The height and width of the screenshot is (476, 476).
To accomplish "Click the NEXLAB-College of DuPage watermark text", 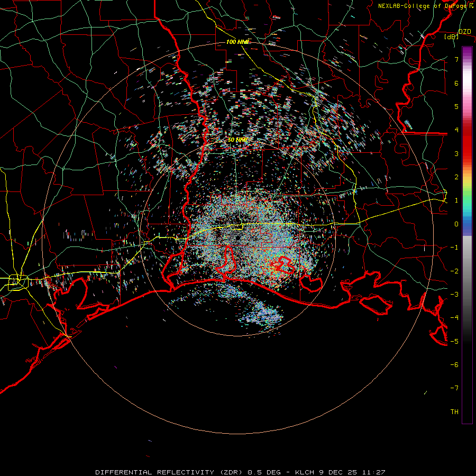I will tap(426, 6).
